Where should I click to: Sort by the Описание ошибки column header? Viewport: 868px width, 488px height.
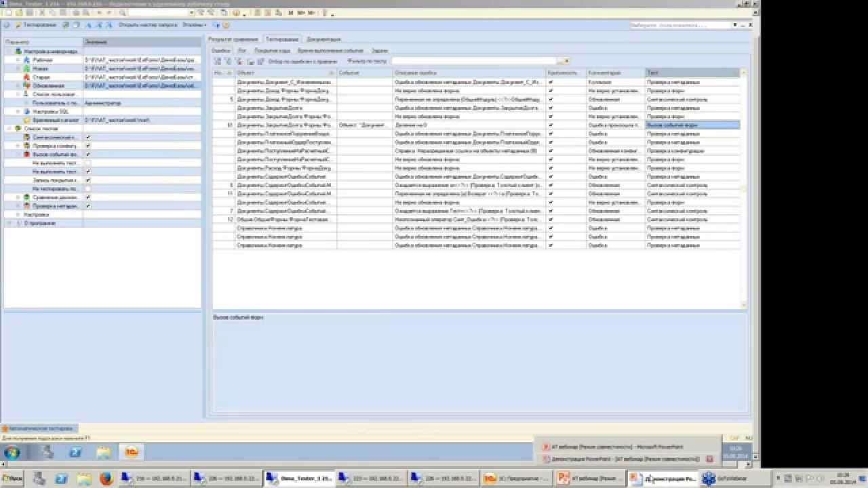point(469,73)
